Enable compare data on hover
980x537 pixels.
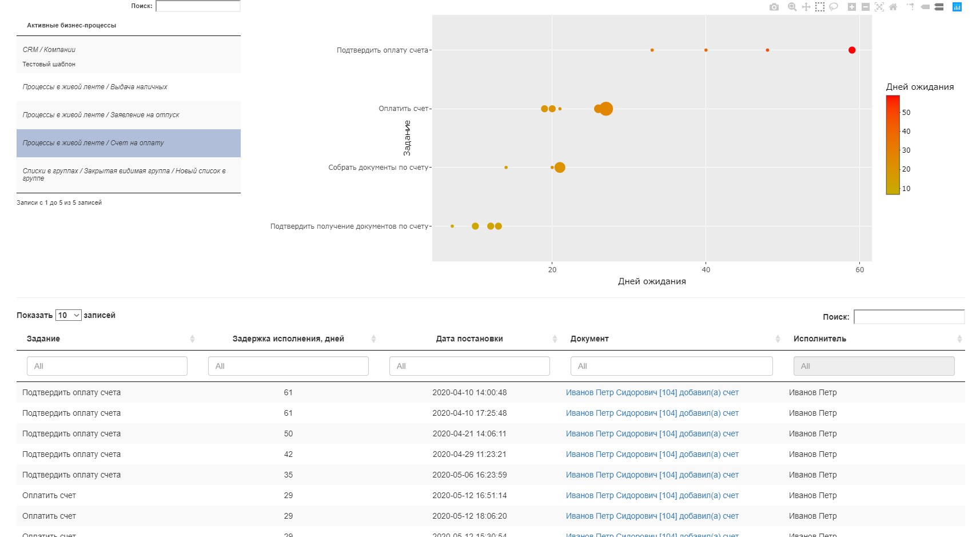point(939,7)
